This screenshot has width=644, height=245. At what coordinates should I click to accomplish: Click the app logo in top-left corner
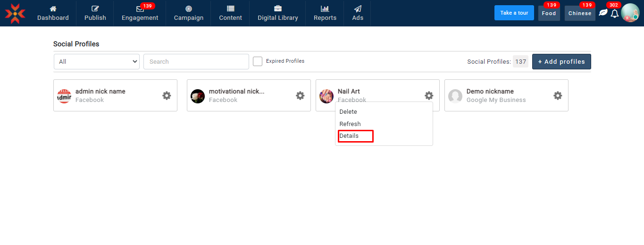coord(15,13)
